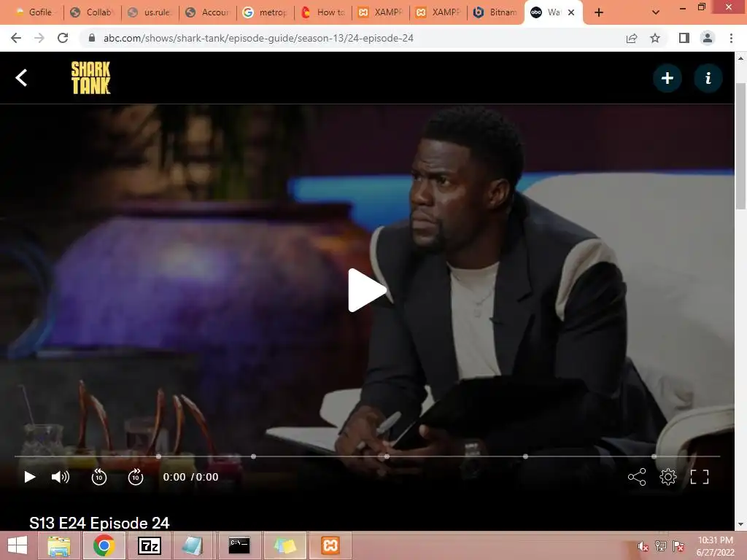Switch to the Account tab
Image resolution: width=747 pixels, height=560 pixels.
[x=208, y=12]
